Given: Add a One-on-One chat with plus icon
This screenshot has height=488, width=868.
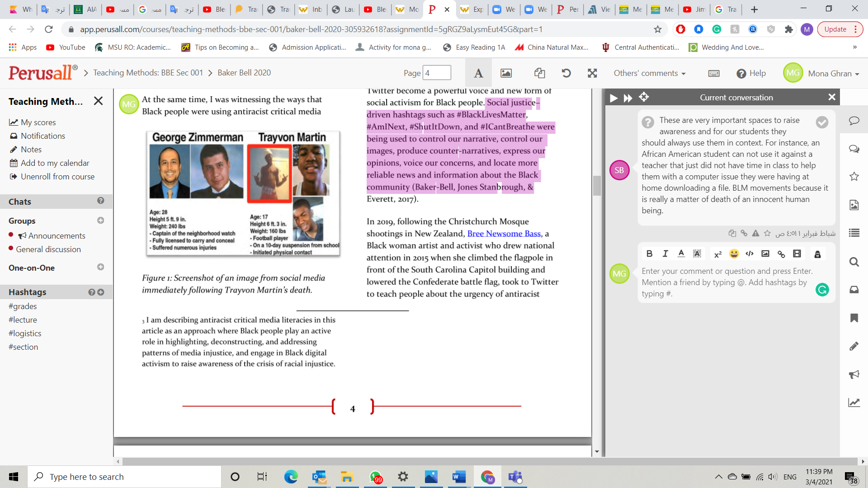Looking at the screenshot, I should [100, 267].
